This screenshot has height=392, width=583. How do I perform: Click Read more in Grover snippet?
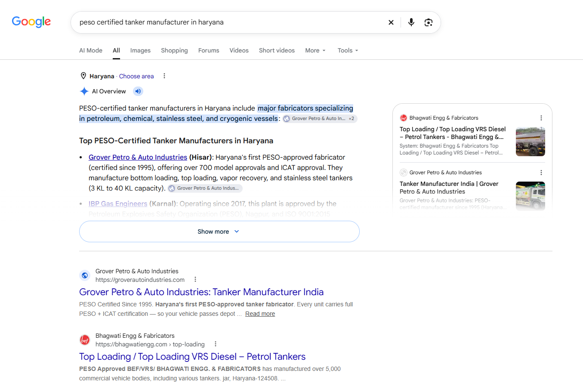260,314
